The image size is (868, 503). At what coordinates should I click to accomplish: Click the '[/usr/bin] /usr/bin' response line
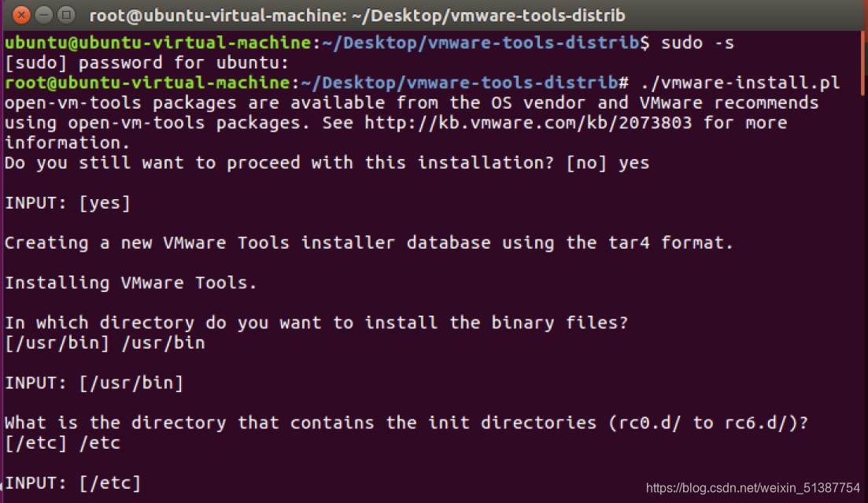(x=105, y=343)
